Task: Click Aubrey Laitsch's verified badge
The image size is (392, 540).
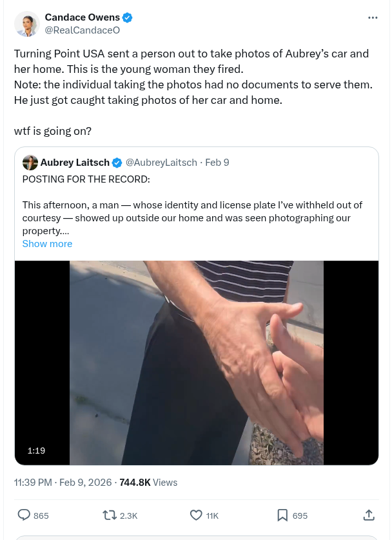Action: tap(117, 163)
